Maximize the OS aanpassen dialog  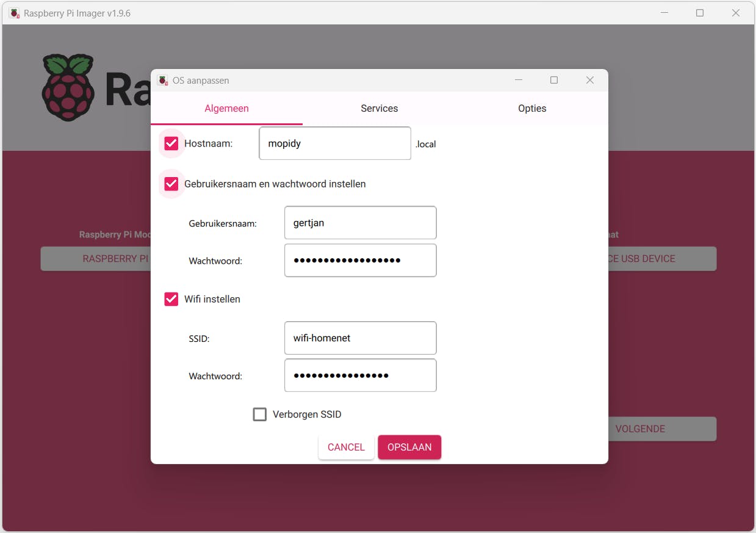coord(554,80)
